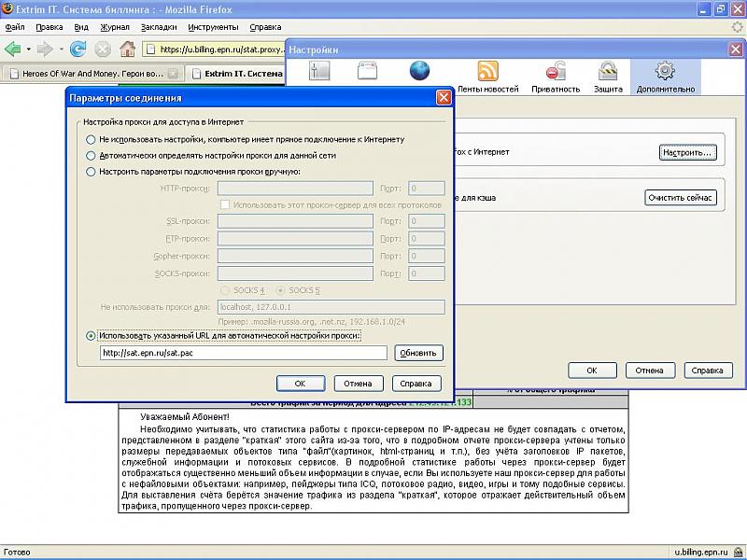747x560 pixels.
Task: Cancel the Настройки window with Отмена
Action: point(650,371)
